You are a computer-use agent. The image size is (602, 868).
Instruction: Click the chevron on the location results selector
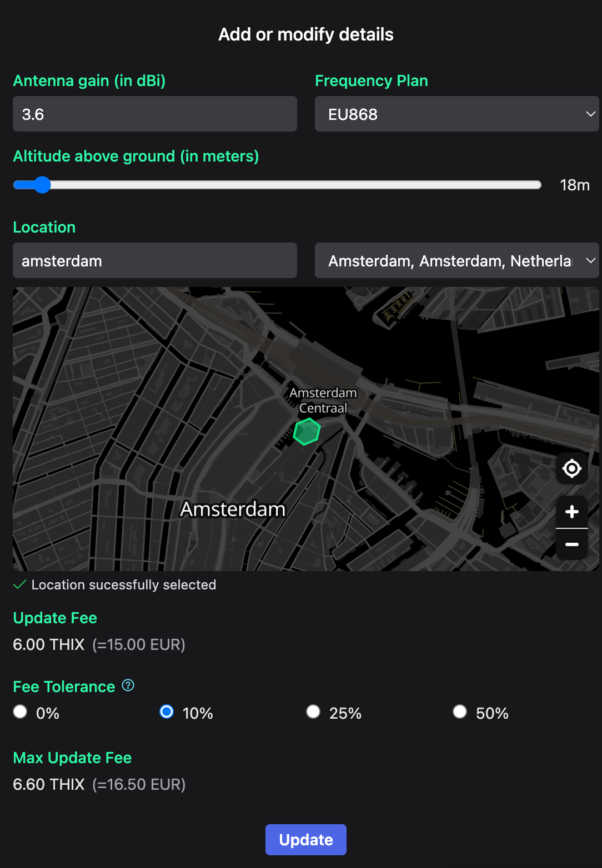tap(590, 260)
